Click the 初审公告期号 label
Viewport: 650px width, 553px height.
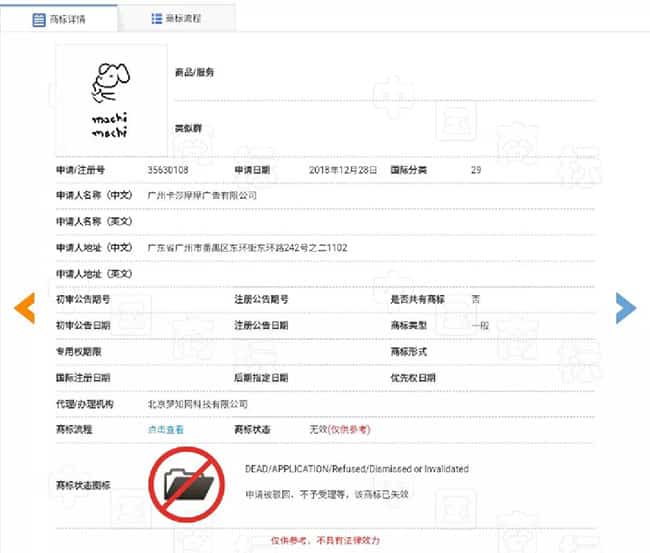coord(83,299)
